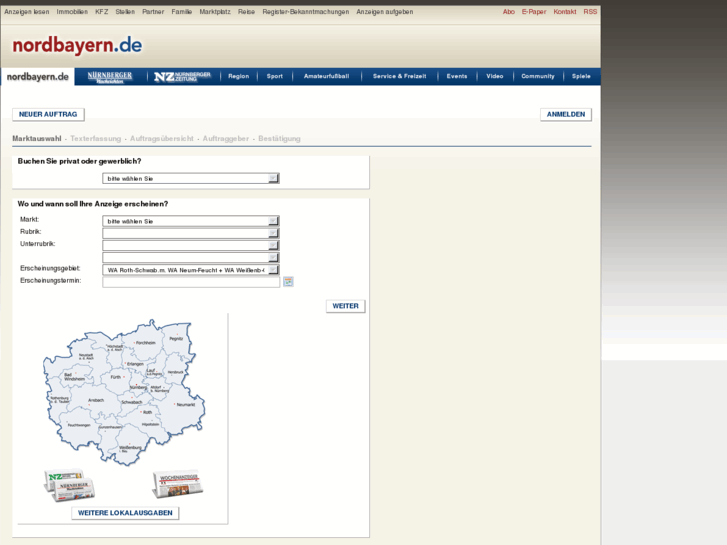
Task: Click the WEITER button
Action: [x=345, y=306]
